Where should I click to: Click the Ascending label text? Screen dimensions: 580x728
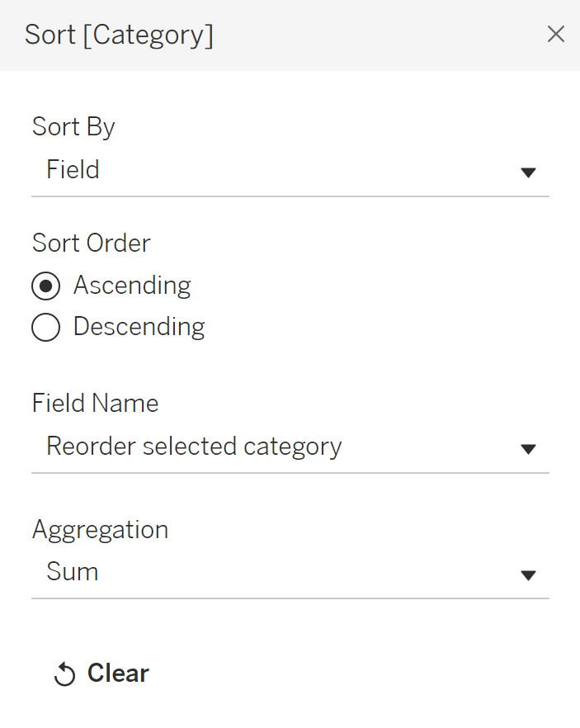pos(132,286)
